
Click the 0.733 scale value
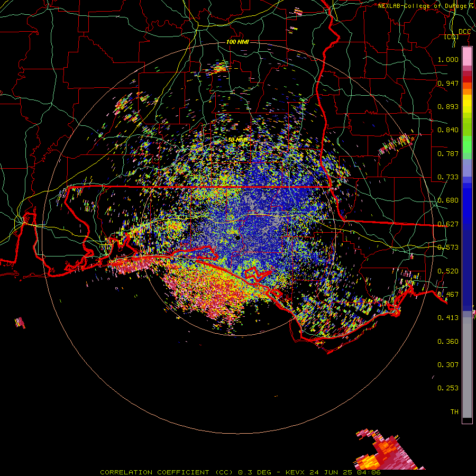(x=448, y=177)
